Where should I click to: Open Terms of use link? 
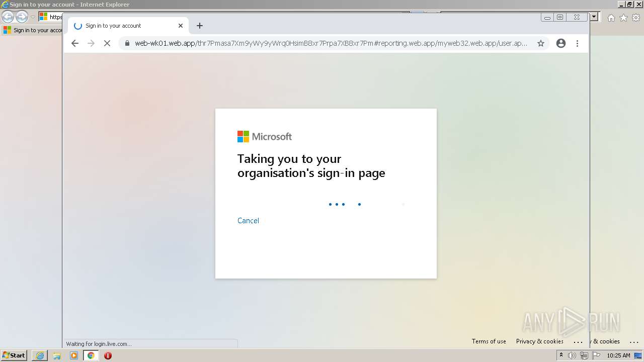(489, 341)
